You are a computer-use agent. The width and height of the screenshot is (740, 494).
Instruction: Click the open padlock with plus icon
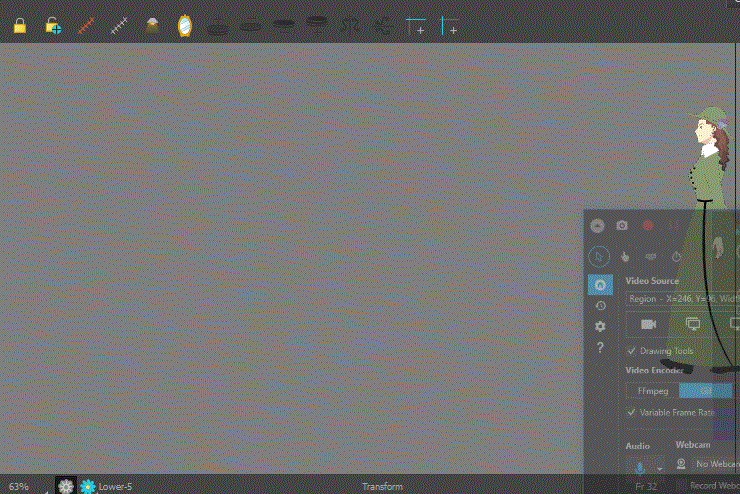click(53, 26)
